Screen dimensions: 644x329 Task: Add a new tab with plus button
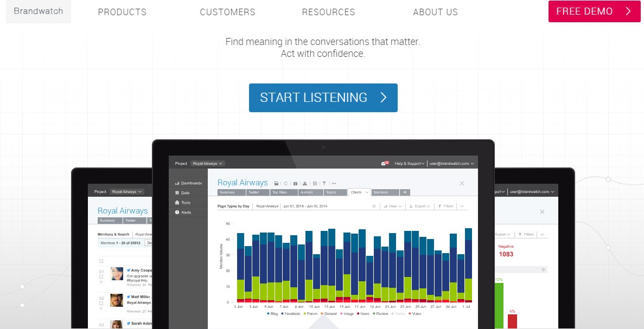tap(405, 192)
